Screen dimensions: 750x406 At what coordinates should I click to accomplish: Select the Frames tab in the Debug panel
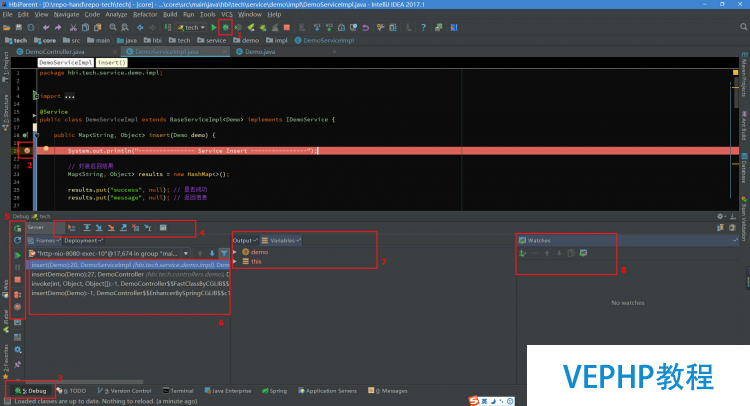pos(44,241)
